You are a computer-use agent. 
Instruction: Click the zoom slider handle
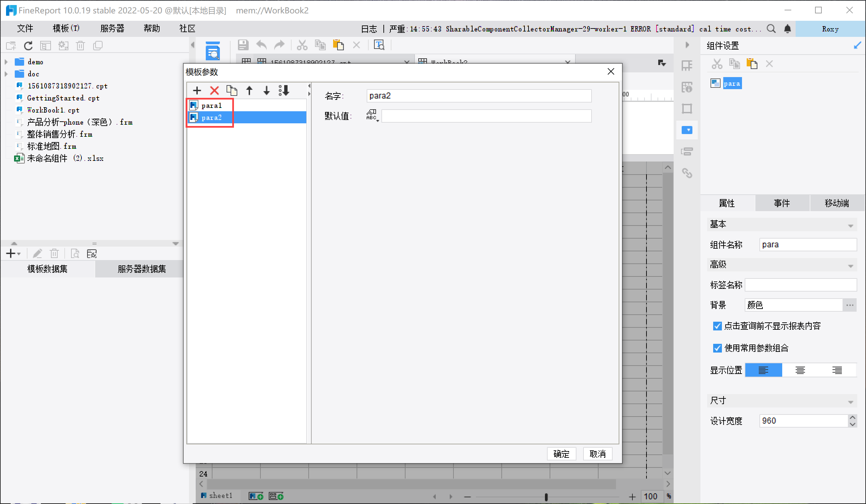[x=546, y=497]
